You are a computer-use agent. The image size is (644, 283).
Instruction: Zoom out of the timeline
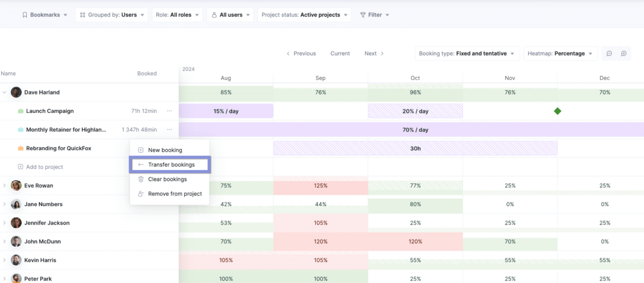(609, 53)
